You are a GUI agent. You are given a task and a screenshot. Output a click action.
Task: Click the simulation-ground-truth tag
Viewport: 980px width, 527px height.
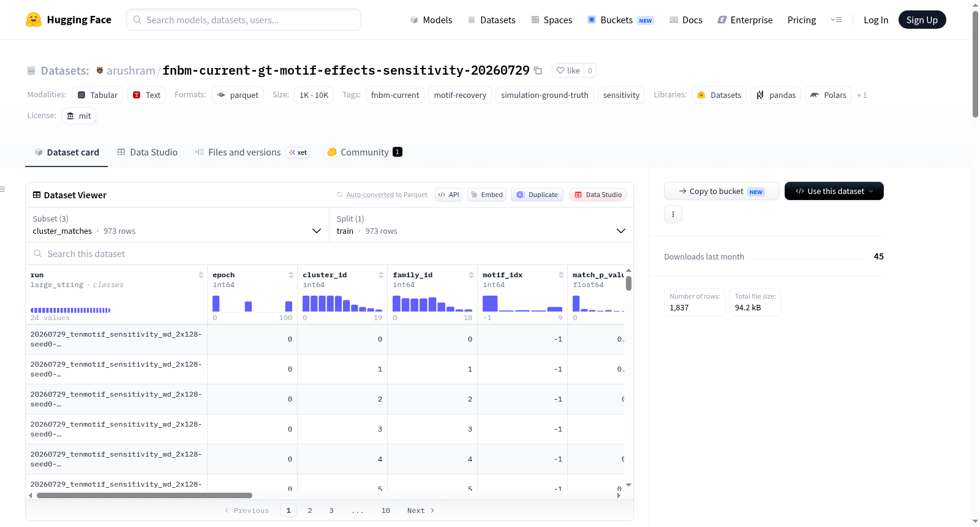[545, 95]
